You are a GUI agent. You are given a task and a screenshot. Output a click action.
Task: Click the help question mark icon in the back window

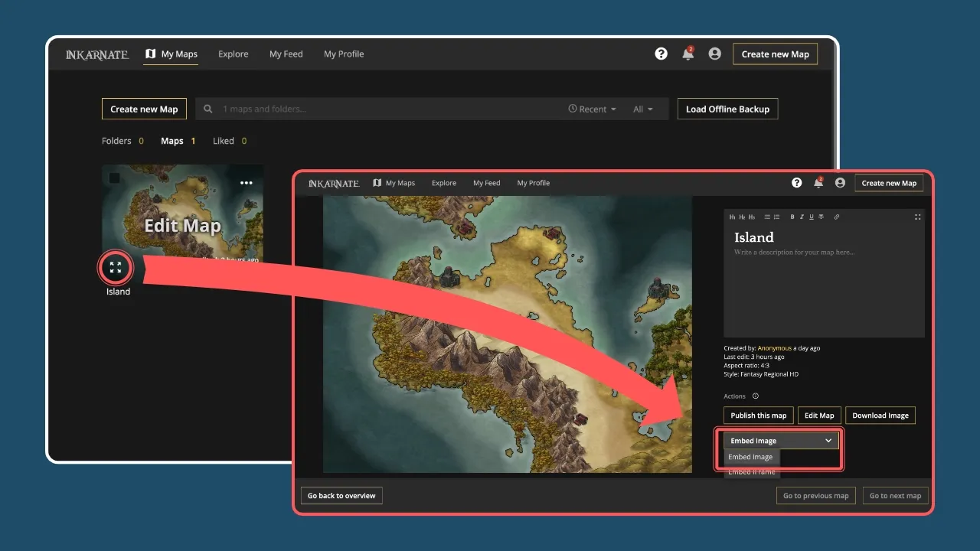[x=661, y=54]
